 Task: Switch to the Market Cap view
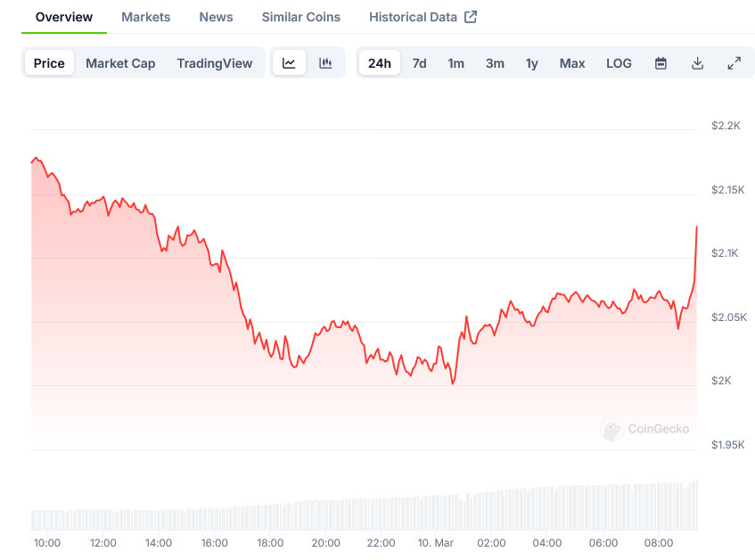point(120,62)
